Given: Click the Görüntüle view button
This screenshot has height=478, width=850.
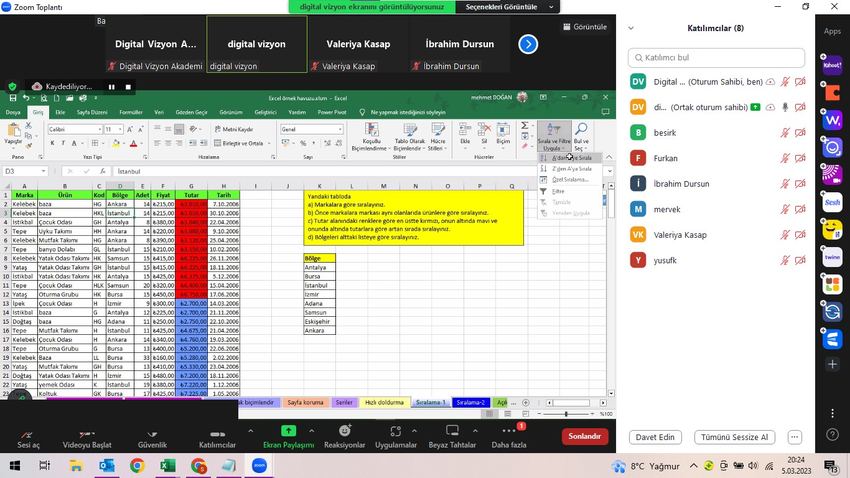Looking at the screenshot, I should point(585,27).
